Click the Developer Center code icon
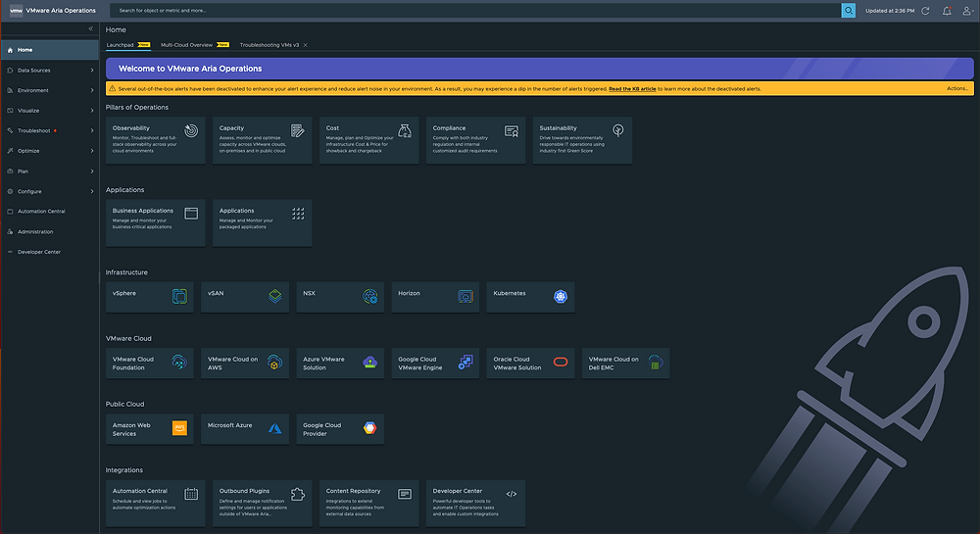 [512, 494]
